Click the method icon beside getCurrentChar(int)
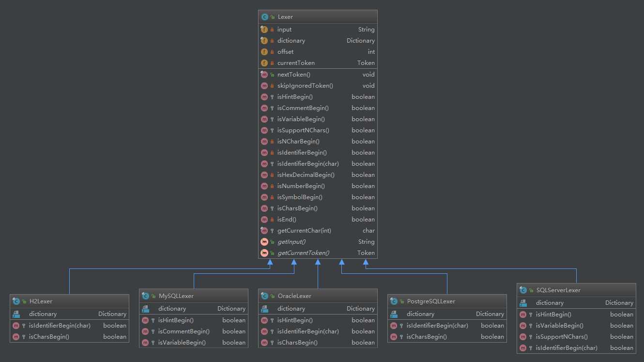 264,231
